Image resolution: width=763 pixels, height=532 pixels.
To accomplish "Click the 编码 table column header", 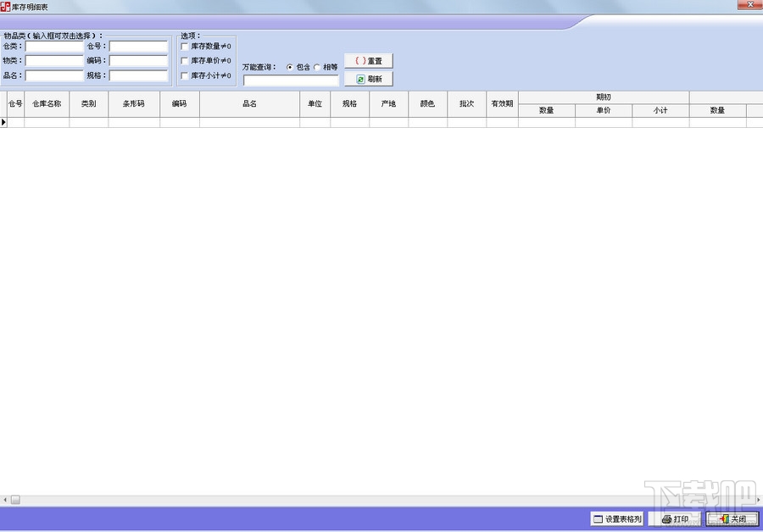I will tap(180, 103).
